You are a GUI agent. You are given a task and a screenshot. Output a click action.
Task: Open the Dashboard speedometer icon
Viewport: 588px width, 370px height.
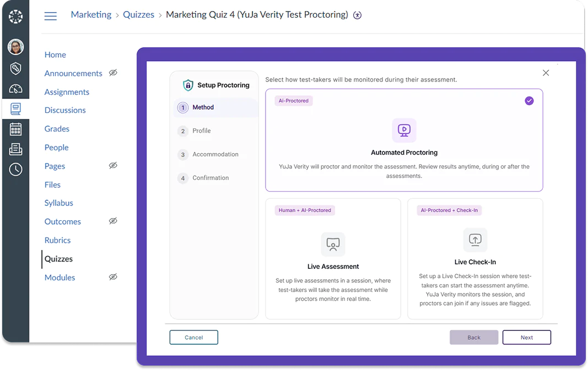(x=16, y=89)
